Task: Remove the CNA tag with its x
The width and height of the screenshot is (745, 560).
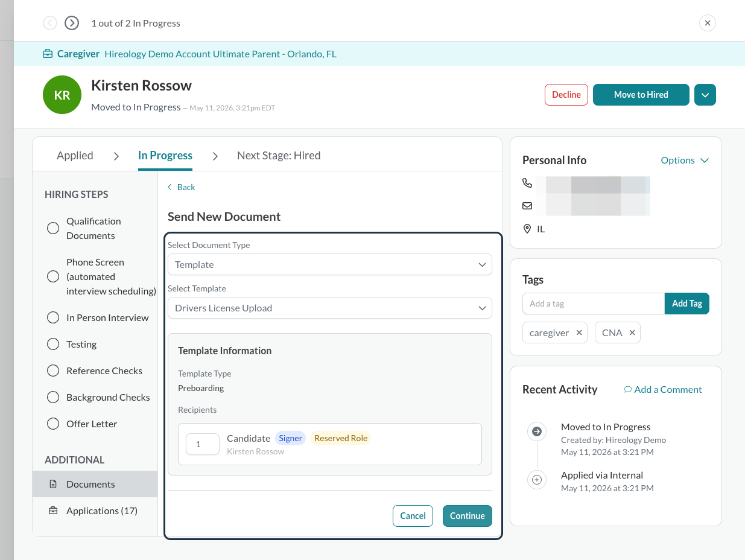Action: click(632, 332)
